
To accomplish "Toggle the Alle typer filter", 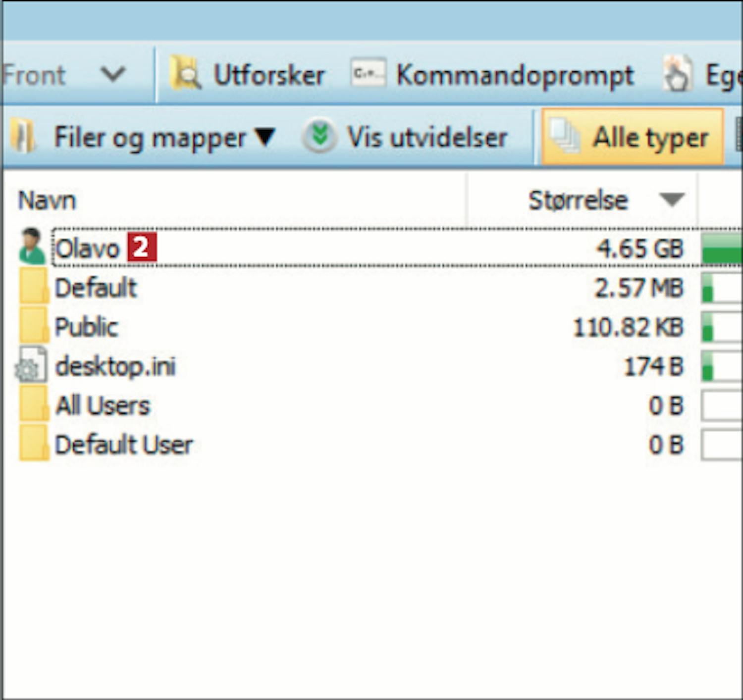I will tap(632, 137).
